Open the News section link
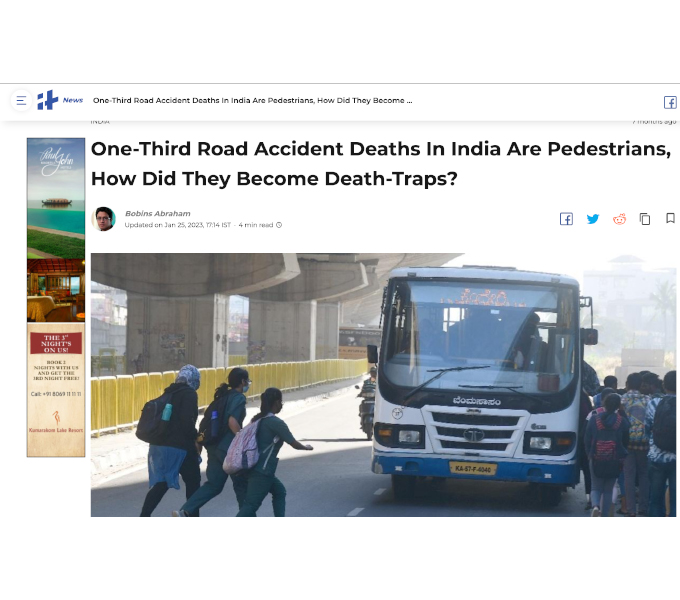This screenshot has height=600, width=680. tap(72, 100)
